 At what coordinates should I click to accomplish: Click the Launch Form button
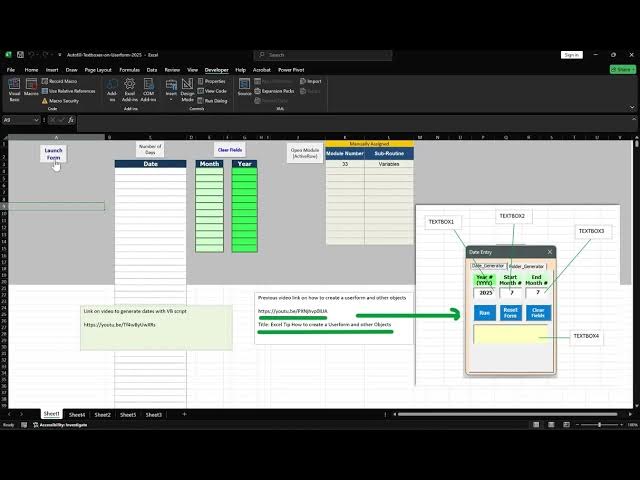(53, 153)
